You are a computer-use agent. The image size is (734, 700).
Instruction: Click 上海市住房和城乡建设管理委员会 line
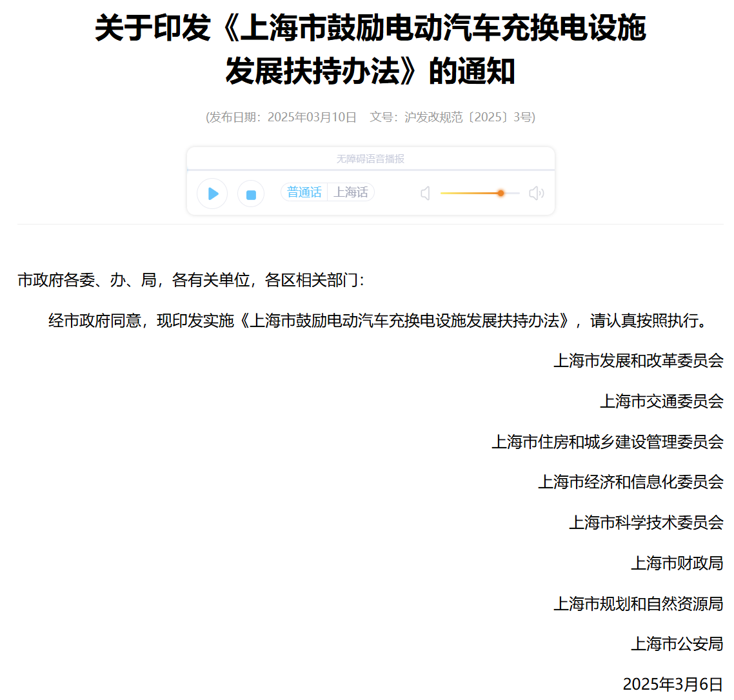(608, 441)
